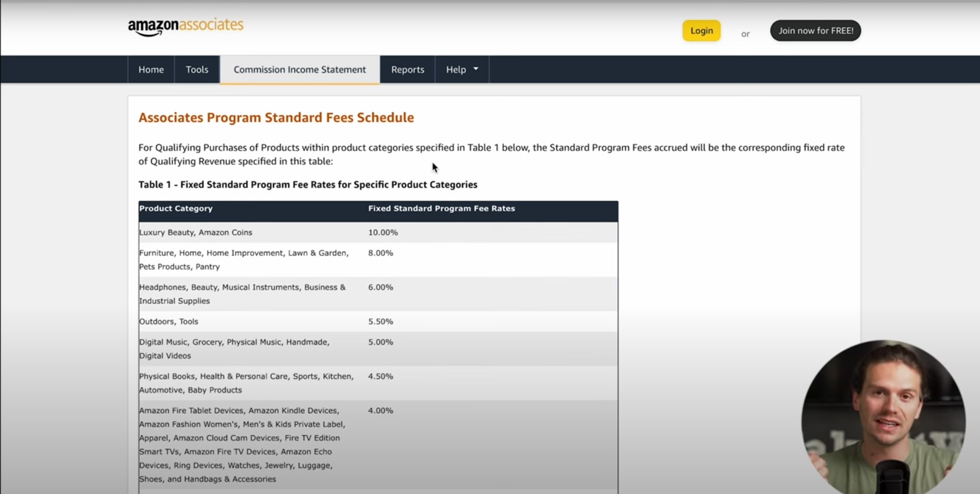Click the Associates Program Standard Fees Schedule heading

276,117
